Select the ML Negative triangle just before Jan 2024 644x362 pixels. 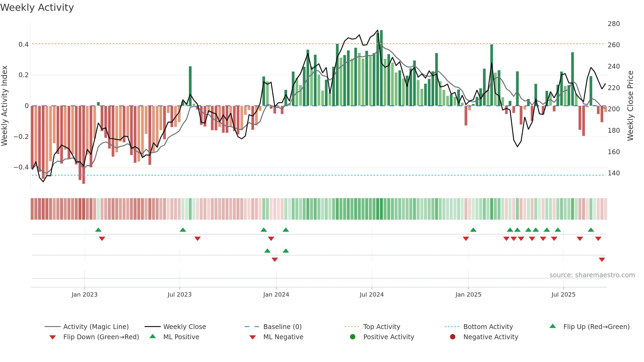275,260
